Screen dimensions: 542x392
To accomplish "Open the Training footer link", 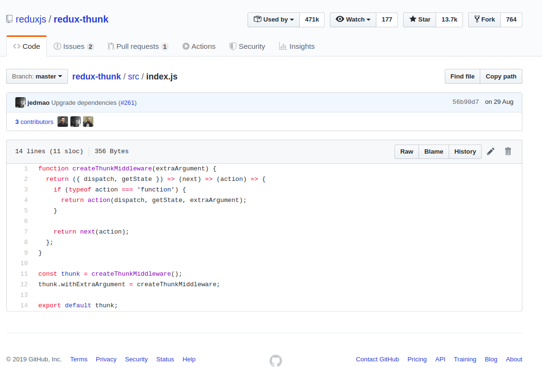I will [x=465, y=359].
